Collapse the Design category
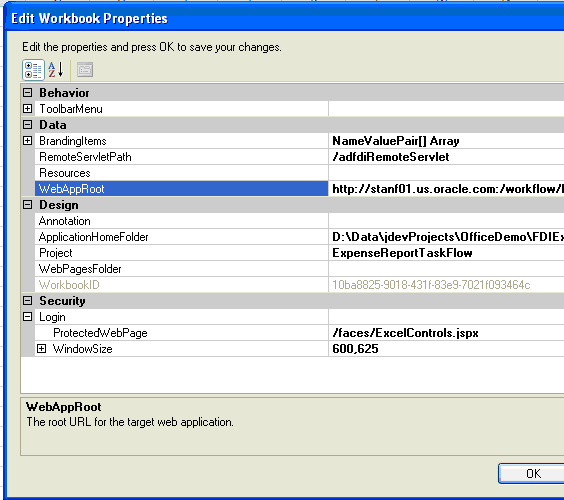The width and height of the screenshot is (564, 500). [27, 205]
